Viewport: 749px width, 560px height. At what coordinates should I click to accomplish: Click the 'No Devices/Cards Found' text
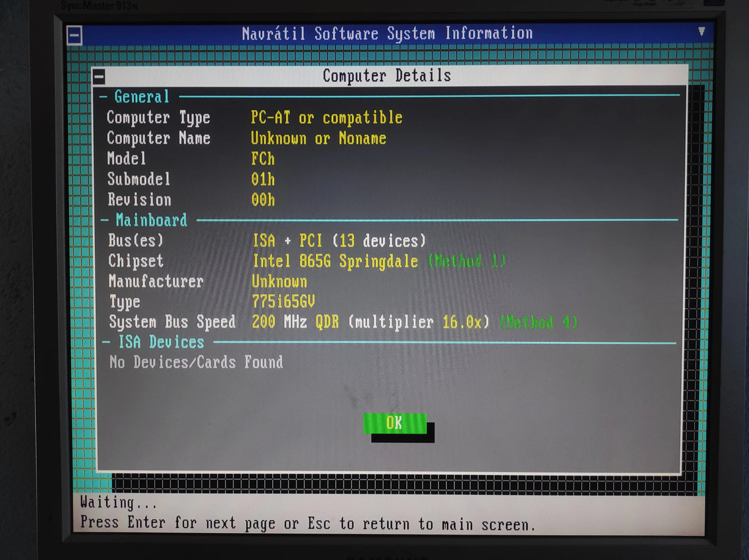point(196,362)
